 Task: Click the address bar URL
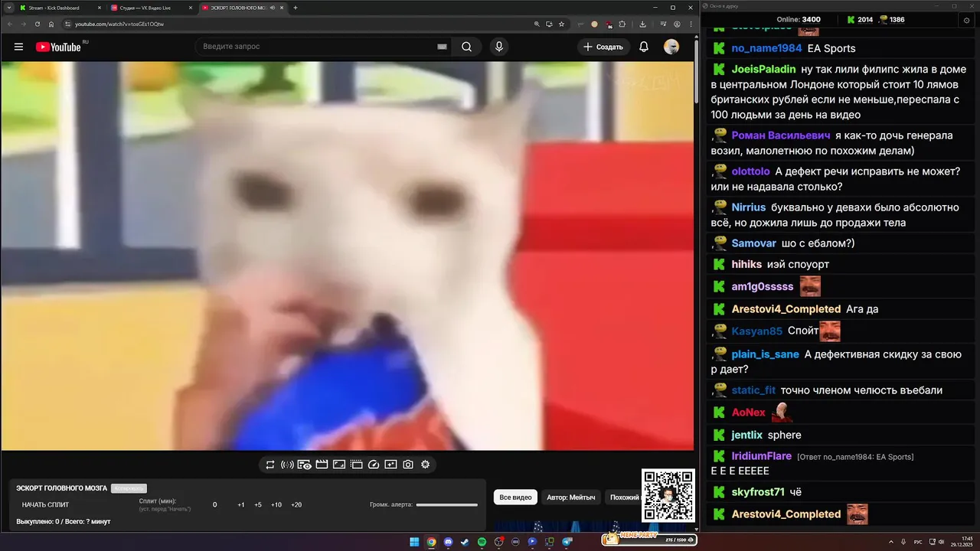coord(119,24)
